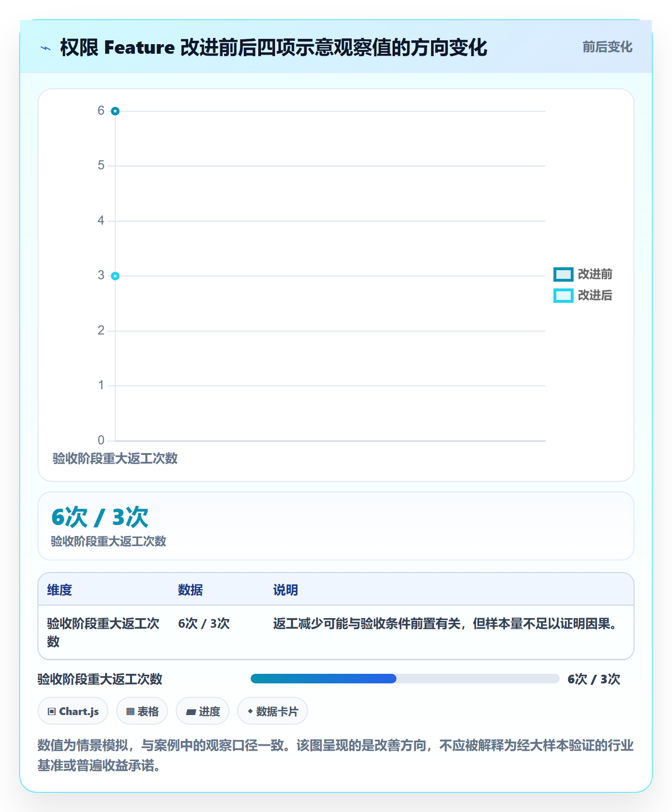This screenshot has height=812, width=672.
Task: Click the 验收阶段重大返工次数 progress bar
Action: pos(405,679)
